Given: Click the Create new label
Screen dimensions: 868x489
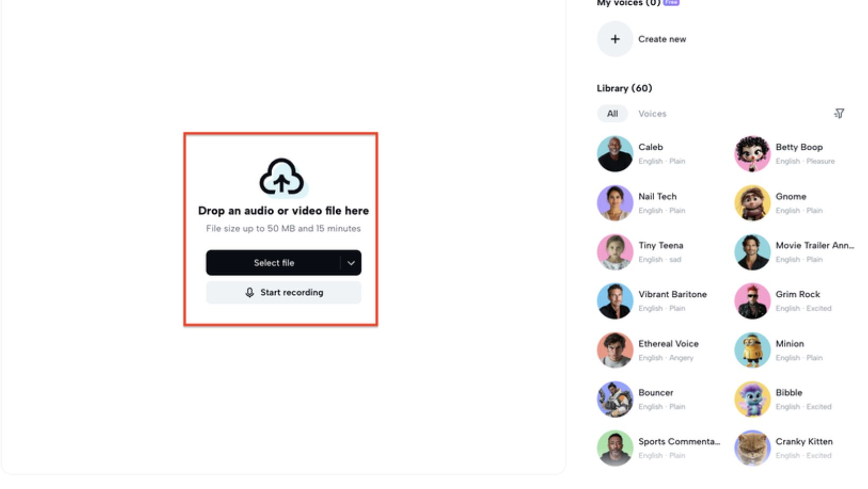Looking at the screenshot, I should coord(662,39).
